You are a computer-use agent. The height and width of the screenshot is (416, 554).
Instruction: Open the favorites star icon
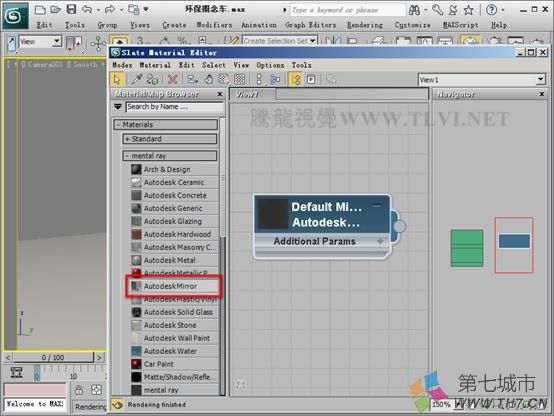tap(468, 10)
